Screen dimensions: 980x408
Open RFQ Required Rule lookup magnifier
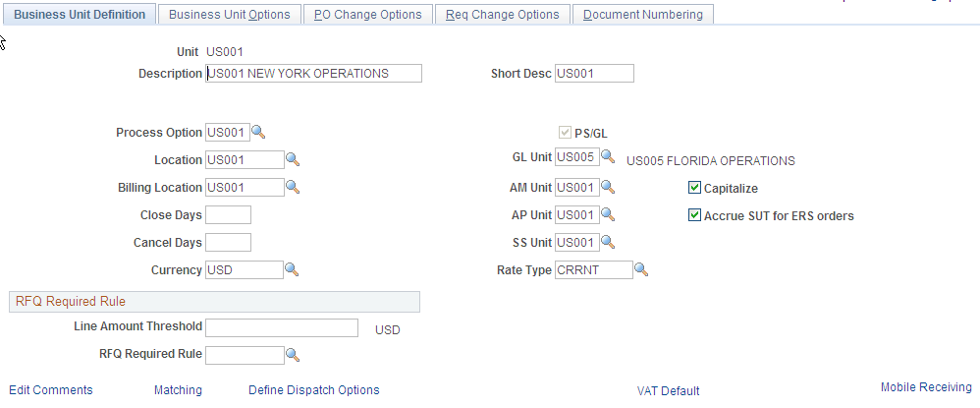(x=293, y=355)
